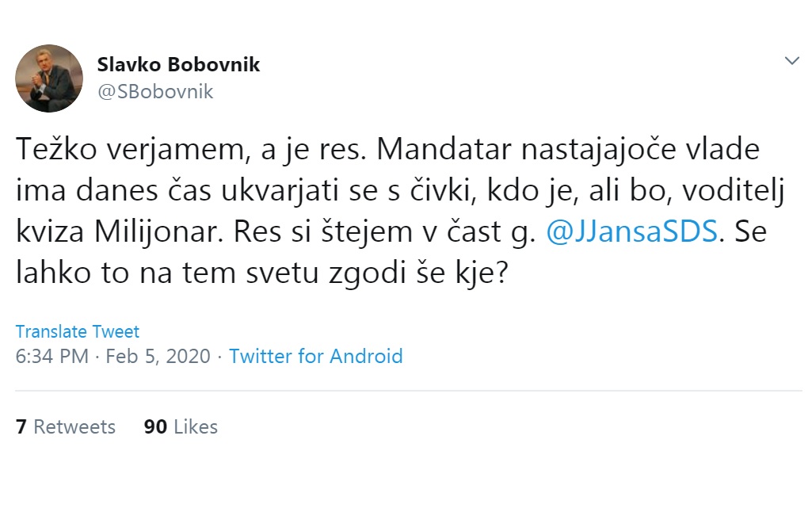Open the @SBobovnik handle link

pos(155,92)
